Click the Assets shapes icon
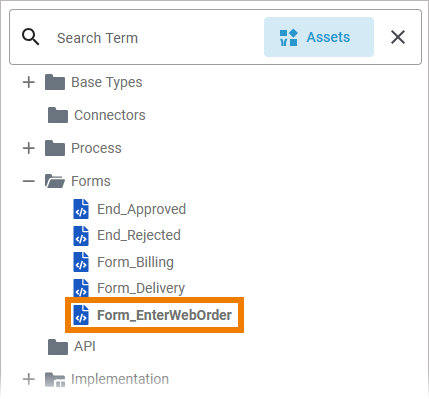This screenshot has width=429, height=399. click(288, 37)
